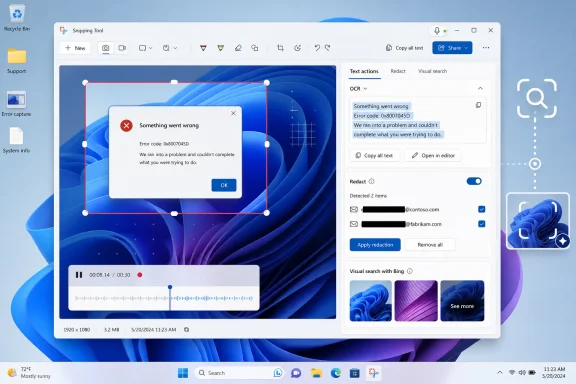Switch to the Text actions tab
The image size is (576, 384).
click(x=364, y=71)
